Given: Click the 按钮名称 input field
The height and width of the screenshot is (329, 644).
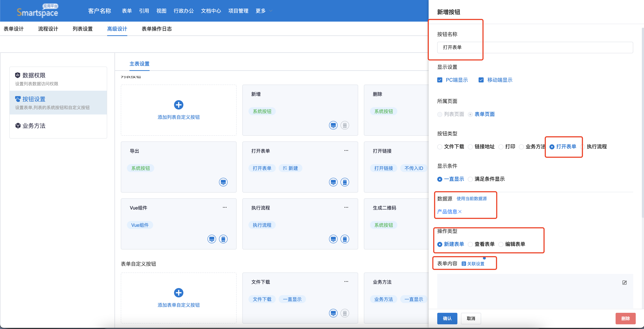Looking at the screenshot, I should [535, 47].
